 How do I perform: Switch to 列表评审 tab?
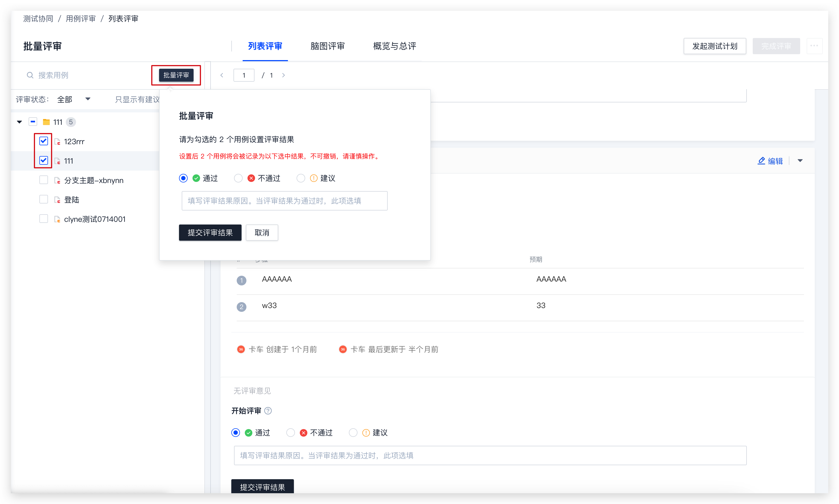tap(265, 46)
